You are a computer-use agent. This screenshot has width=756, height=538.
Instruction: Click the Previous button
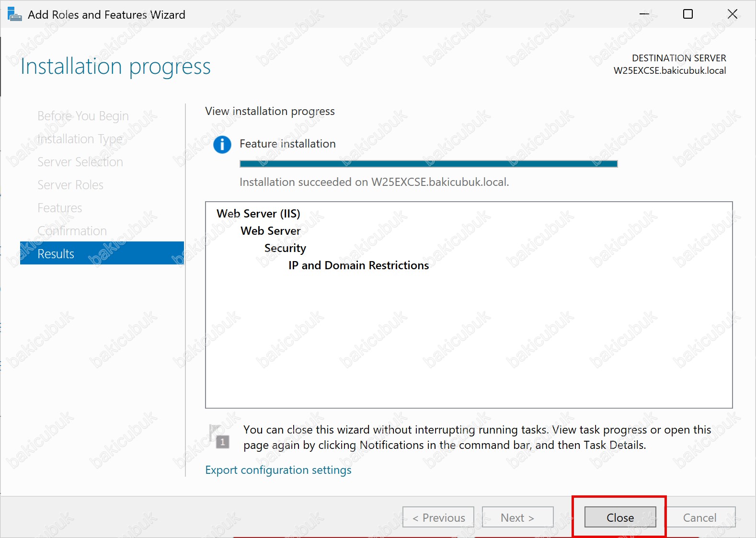(x=438, y=517)
